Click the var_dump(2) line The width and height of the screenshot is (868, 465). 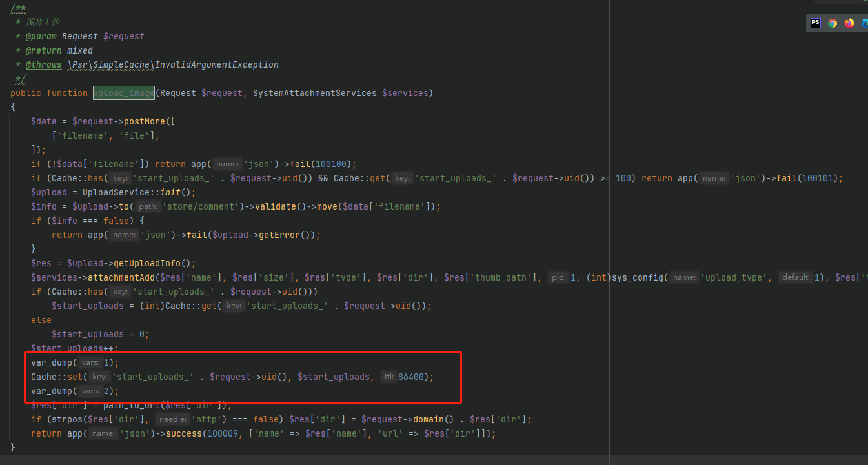[x=75, y=391]
